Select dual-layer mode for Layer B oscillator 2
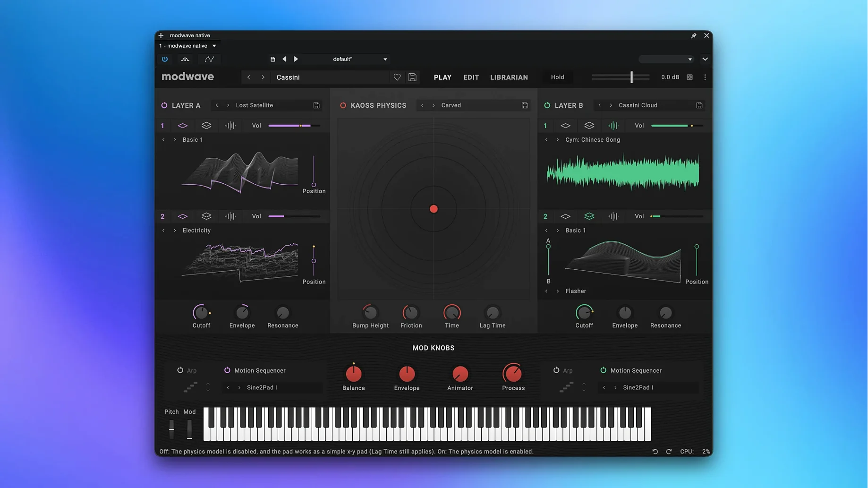 pyautogui.click(x=589, y=216)
